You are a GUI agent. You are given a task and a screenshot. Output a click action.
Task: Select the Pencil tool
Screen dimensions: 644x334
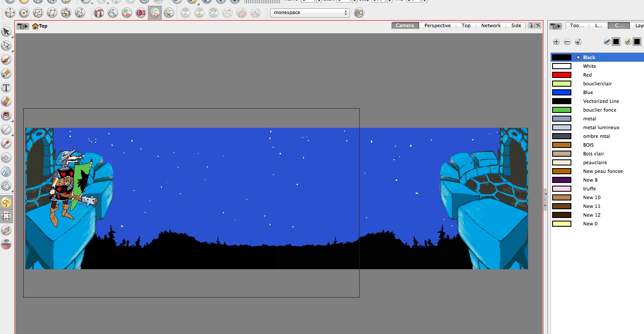tap(6, 74)
